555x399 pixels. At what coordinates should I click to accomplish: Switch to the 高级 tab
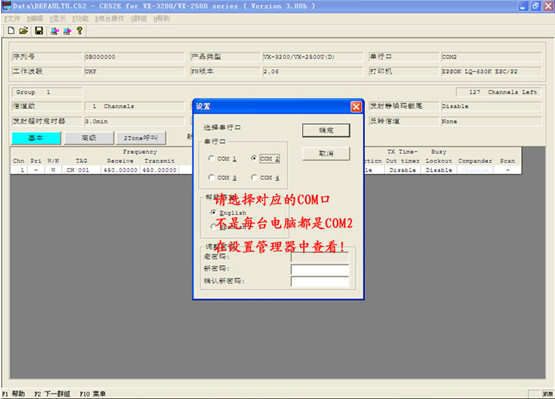89,138
